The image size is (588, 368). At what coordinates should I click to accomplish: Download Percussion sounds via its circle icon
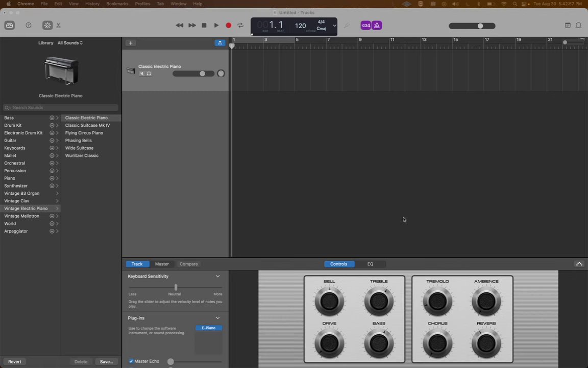click(52, 171)
